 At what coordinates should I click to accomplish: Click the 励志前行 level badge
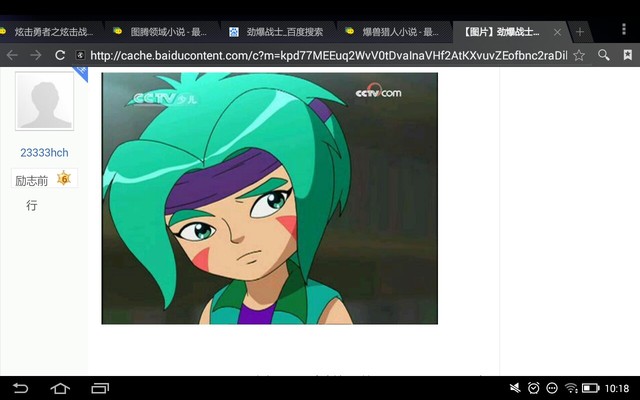pyautogui.click(x=44, y=178)
